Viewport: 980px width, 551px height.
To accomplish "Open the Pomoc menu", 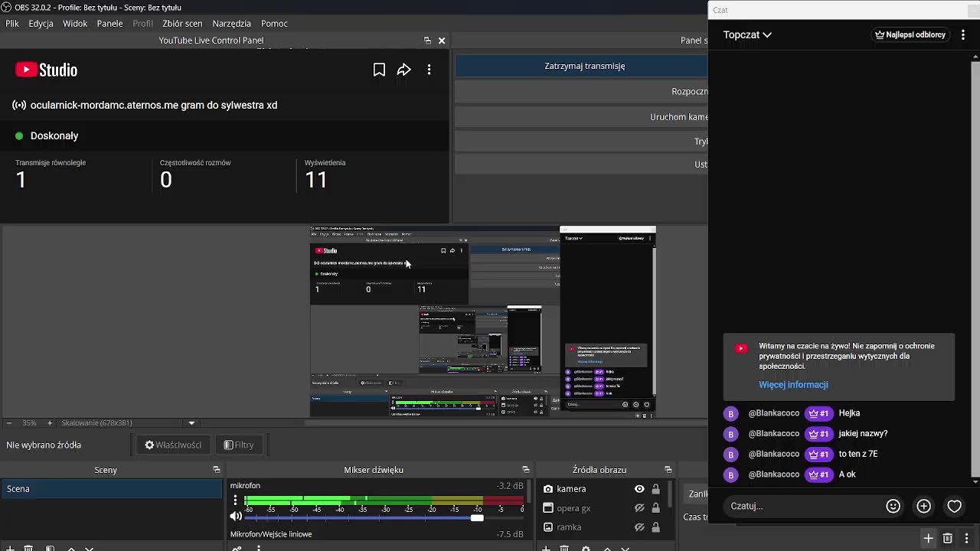I will [274, 24].
